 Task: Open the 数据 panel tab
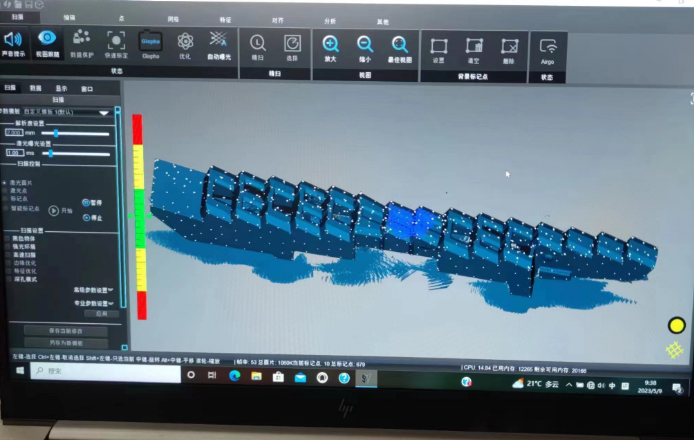coord(35,88)
